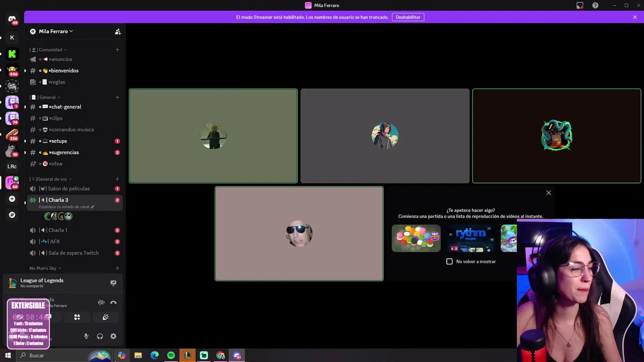
Task: Open the Mila Ferraro server dropdown
Action: point(56,31)
